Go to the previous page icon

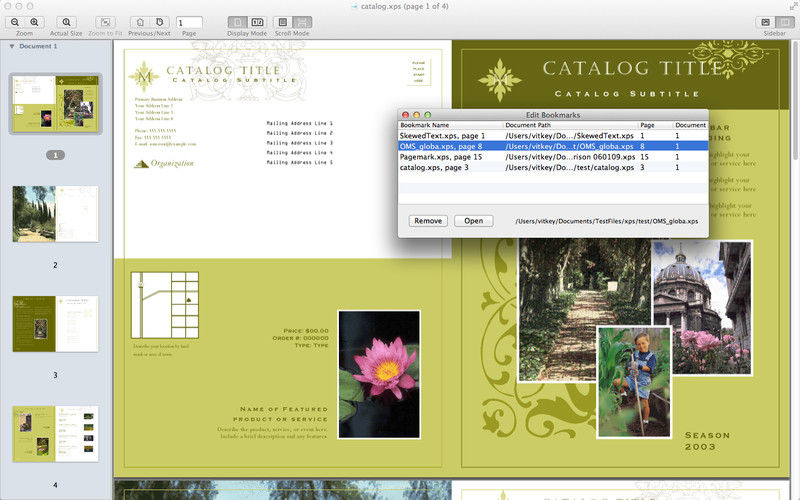pos(140,22)
